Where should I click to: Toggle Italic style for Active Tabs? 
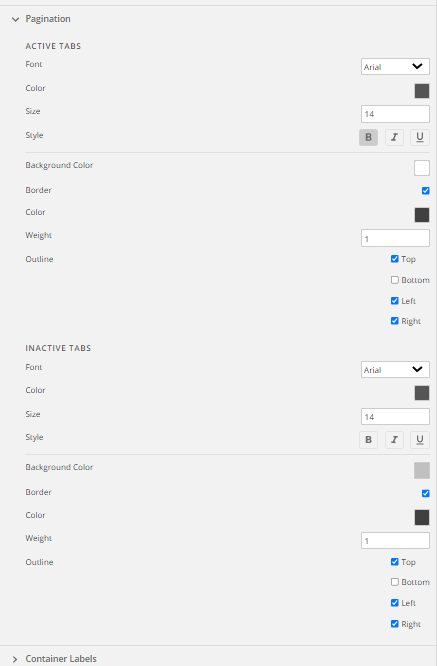tap(394, 137)
